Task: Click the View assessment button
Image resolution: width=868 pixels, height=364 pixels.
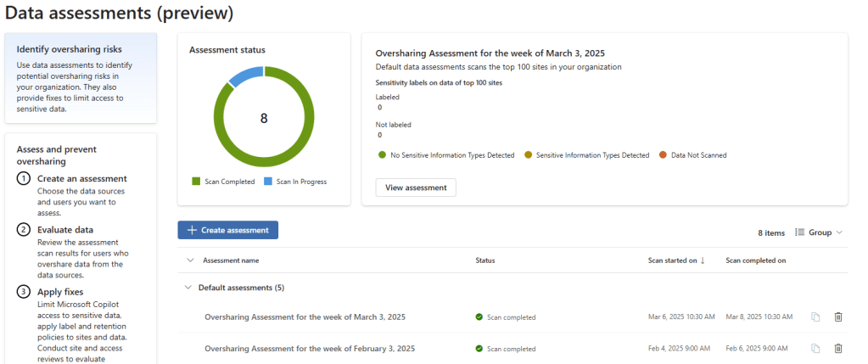Action: (416, 188)
